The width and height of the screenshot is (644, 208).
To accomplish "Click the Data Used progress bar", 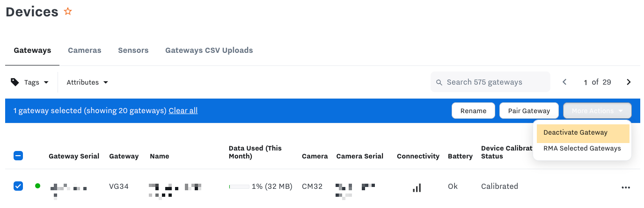I will [239, 186].
